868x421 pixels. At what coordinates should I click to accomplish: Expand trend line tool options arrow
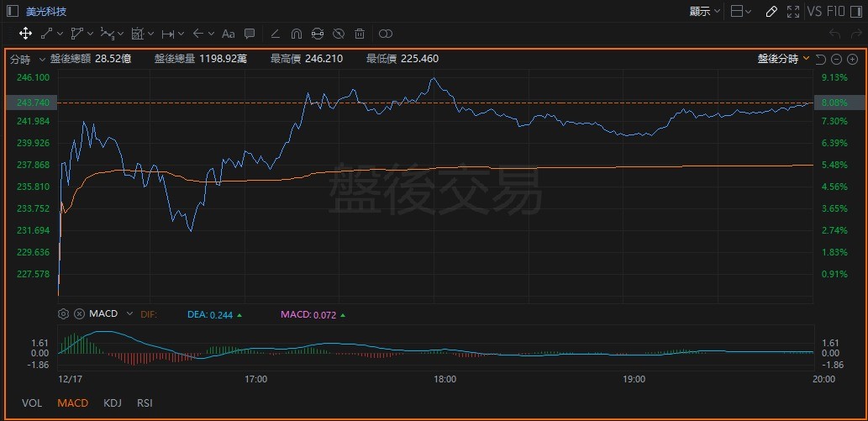60,34
